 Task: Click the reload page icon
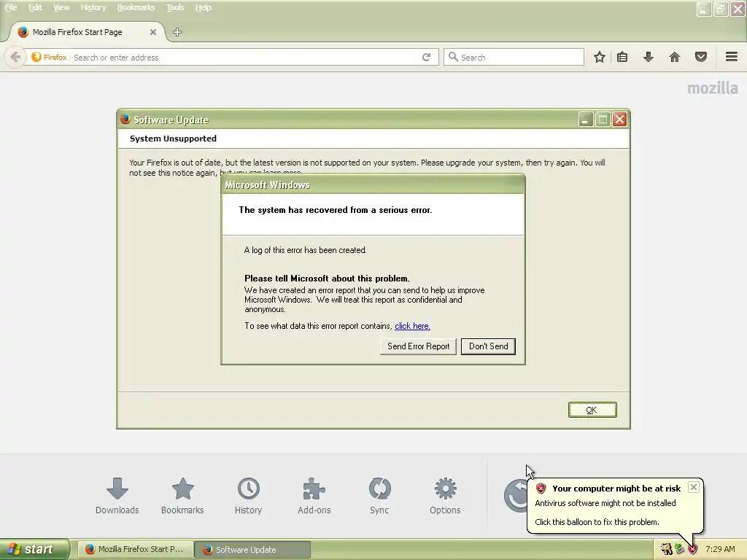tap(426, 57)
